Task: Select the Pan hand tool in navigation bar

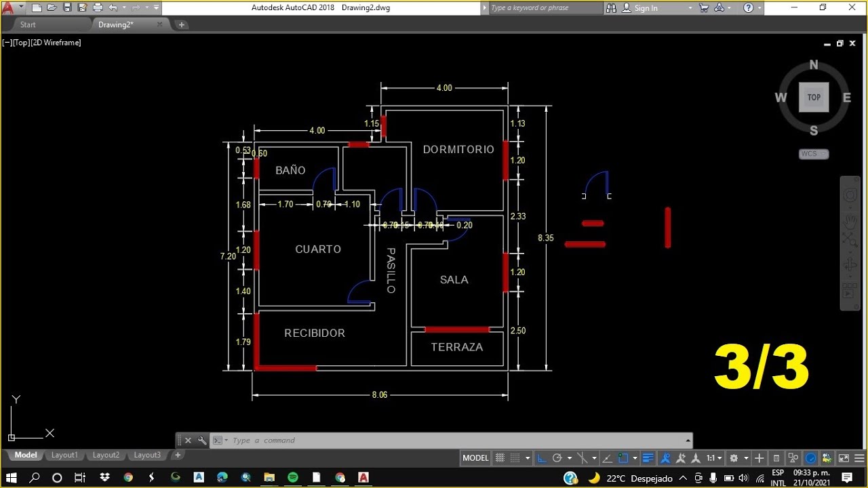Action: coord(850,221)
